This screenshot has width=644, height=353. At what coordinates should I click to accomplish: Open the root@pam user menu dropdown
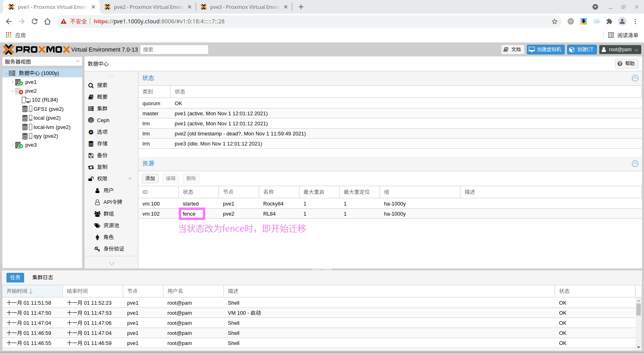tap(619, 50)
